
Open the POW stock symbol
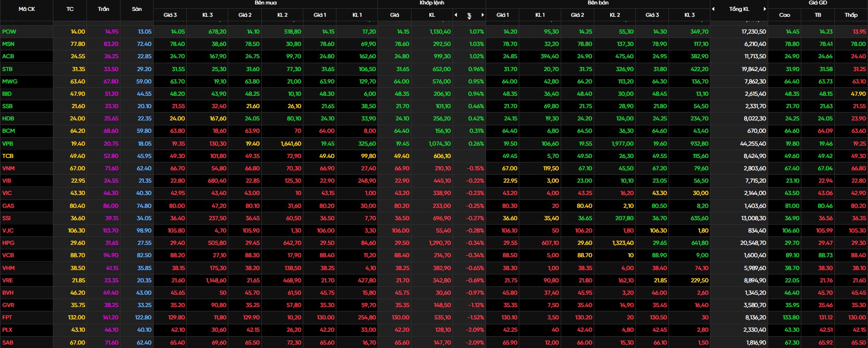pyautogui.click(x=9, y=32)
